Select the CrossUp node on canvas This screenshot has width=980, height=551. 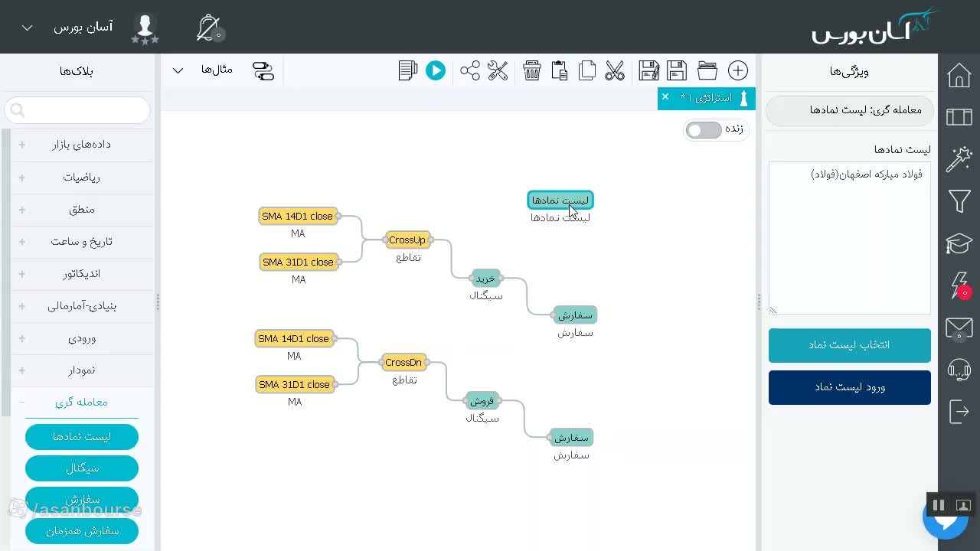407,240
